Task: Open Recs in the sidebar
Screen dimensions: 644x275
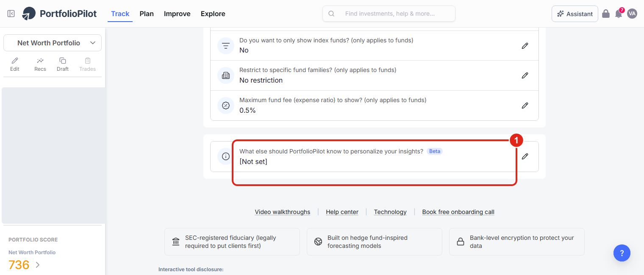Action: click(x=40, y=64)
